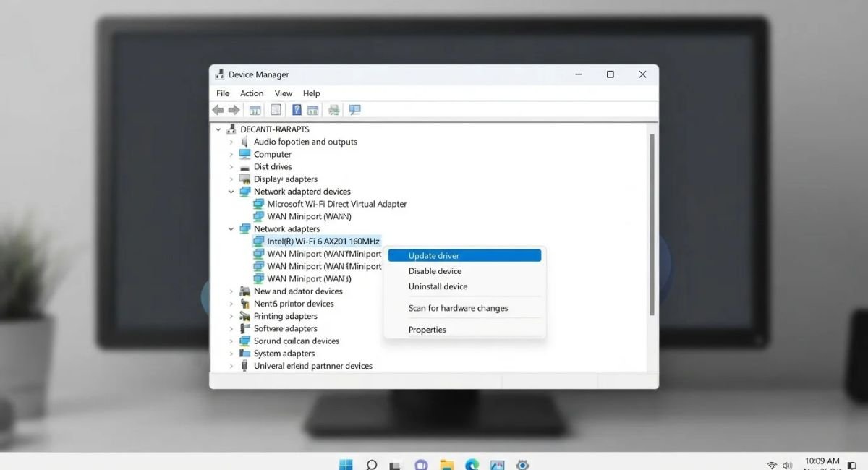Expand the Printing adapters node
Viewport: 868px width, 470px height.
point(231,316)
